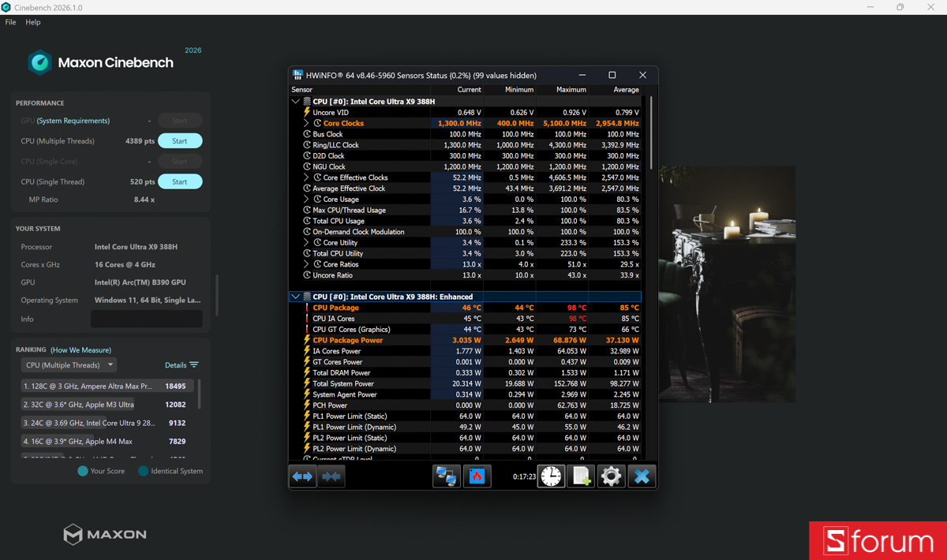Collapse the CPU [#0] Enhanced sensor group

296,297
